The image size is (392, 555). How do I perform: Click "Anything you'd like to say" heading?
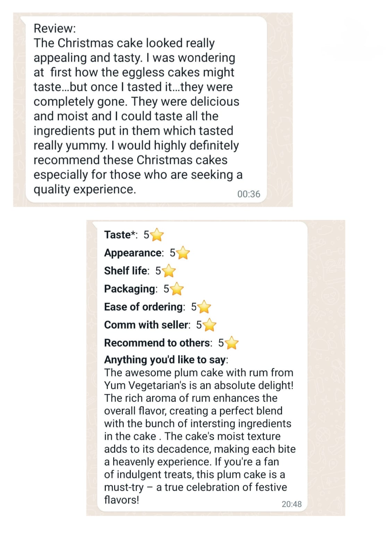(165, 360)
